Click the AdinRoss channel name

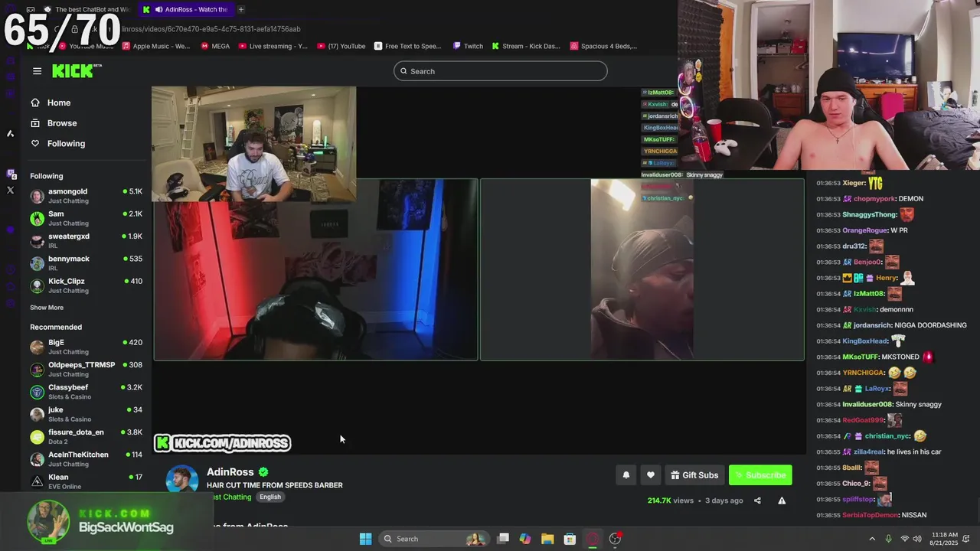[x=230, y=472]
